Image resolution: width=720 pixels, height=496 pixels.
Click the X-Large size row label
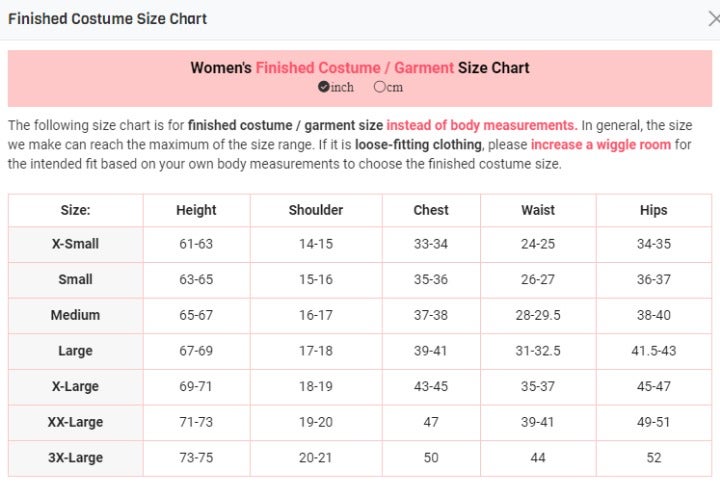(x=75, y=386)
